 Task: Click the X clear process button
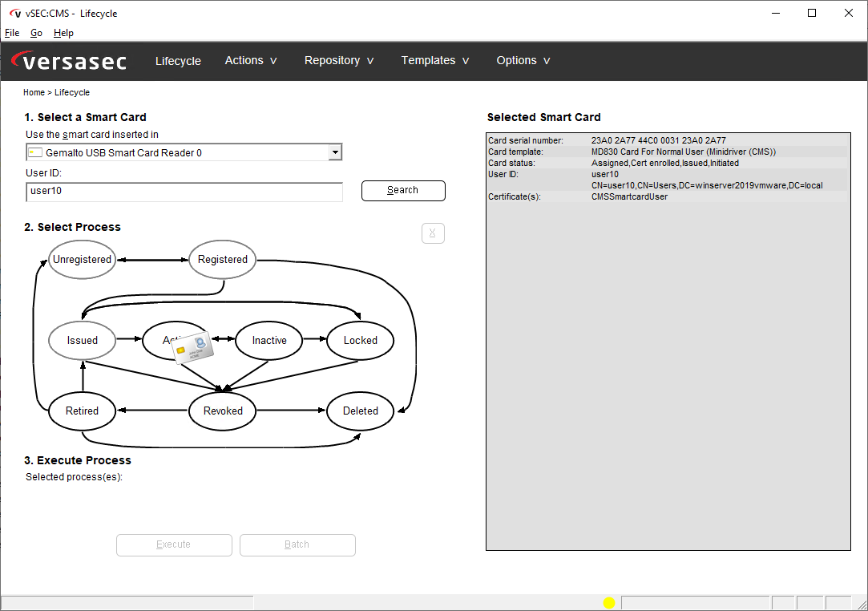pyautogui.click(x=433, y=233)
